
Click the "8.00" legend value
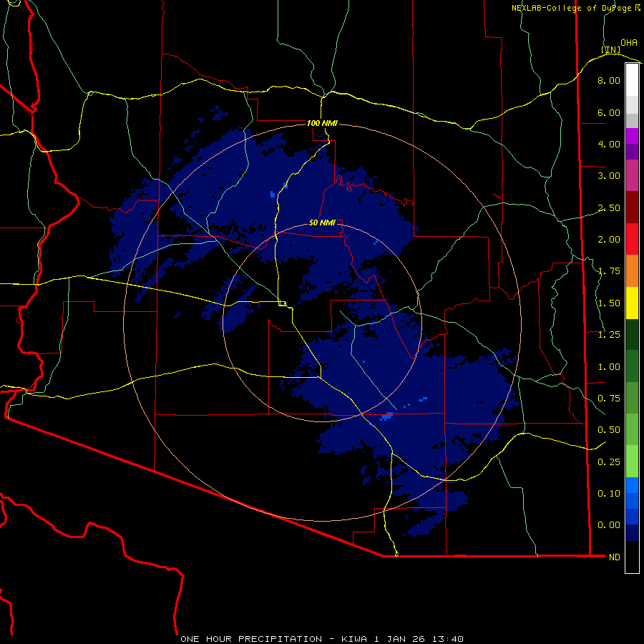tap(609, 80)
